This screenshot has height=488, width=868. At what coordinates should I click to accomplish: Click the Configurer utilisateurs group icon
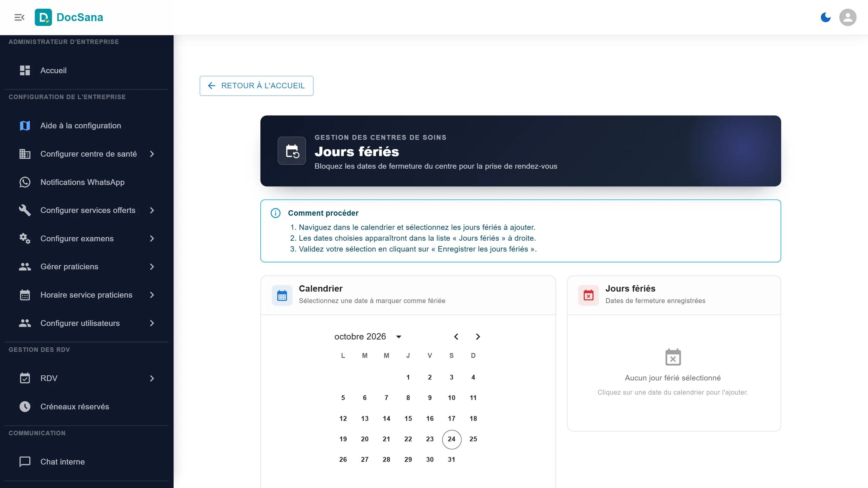coord(25,323)
